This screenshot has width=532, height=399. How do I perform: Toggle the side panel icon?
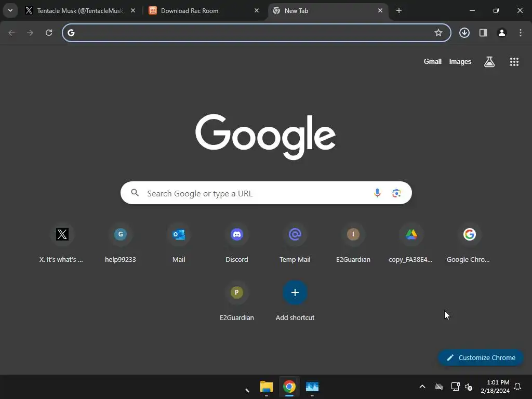pyautogui.click(x=483, y=33)
